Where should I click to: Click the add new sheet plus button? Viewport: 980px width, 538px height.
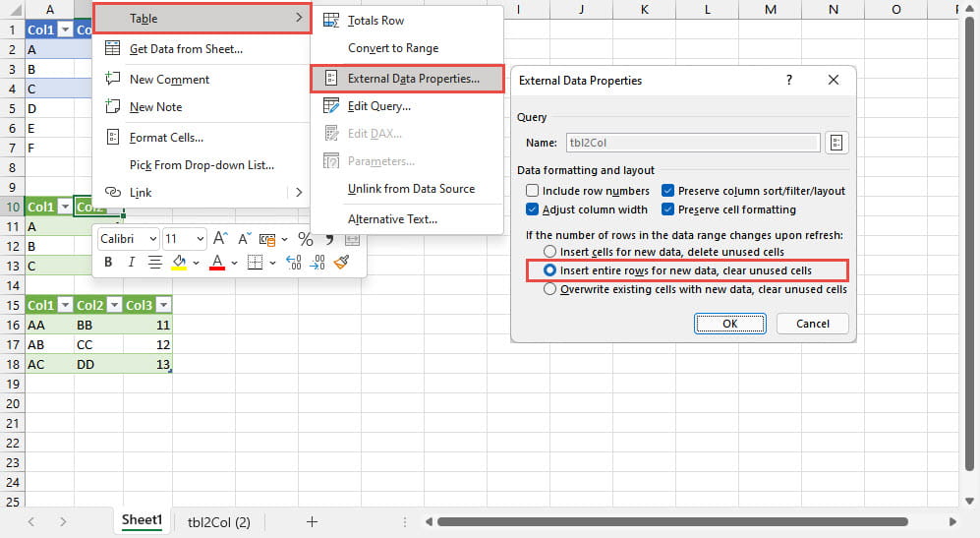click(x=312, y=521)
